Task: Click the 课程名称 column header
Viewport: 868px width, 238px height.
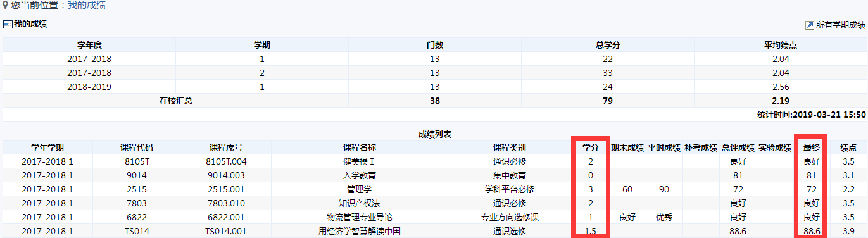Action: [359, 147]
